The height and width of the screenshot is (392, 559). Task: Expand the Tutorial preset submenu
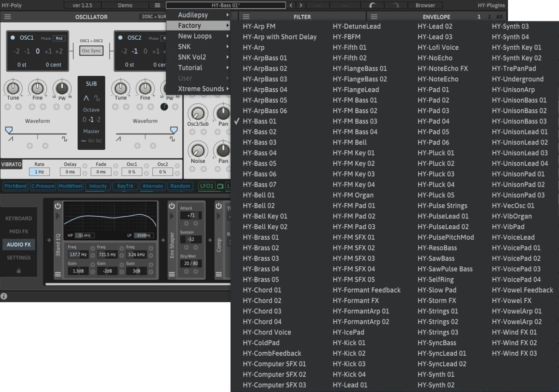pos(199,68)
